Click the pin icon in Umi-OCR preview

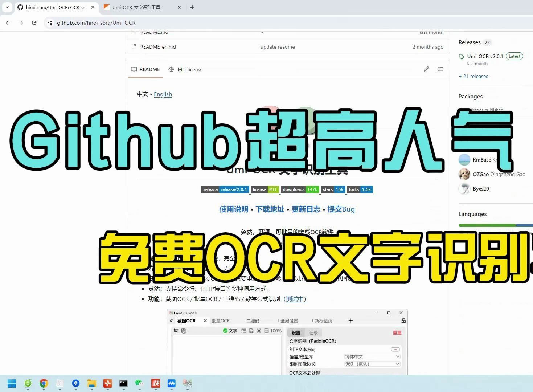click(x=171, y=321)
